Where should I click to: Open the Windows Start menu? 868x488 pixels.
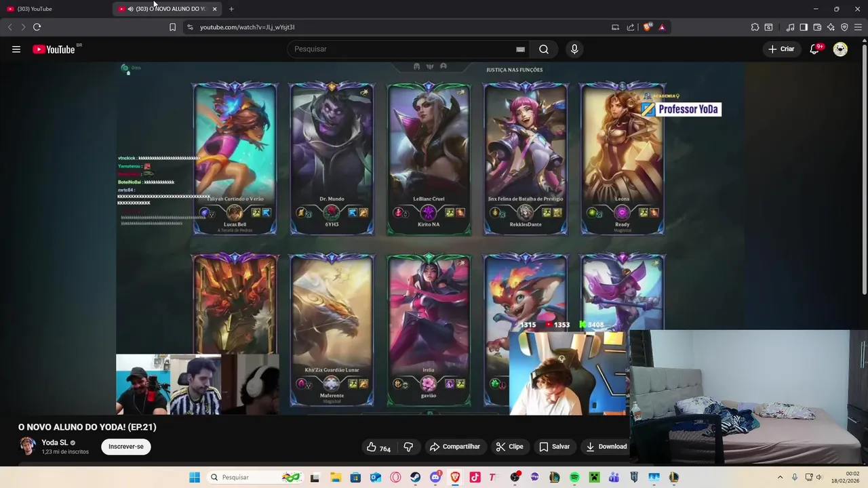[195, 477]
